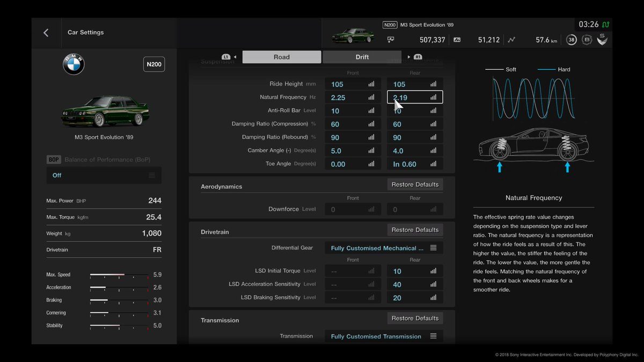Open the Differential Gear dropdown
Screen dimensions: 644x362
[384, 248]
